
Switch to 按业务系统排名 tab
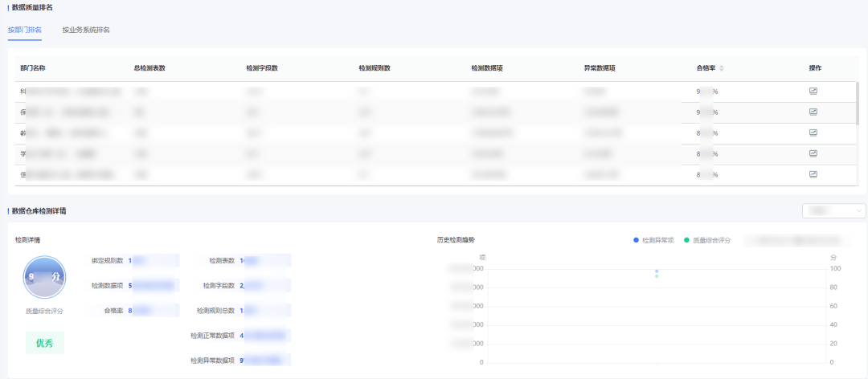[86, 30]
